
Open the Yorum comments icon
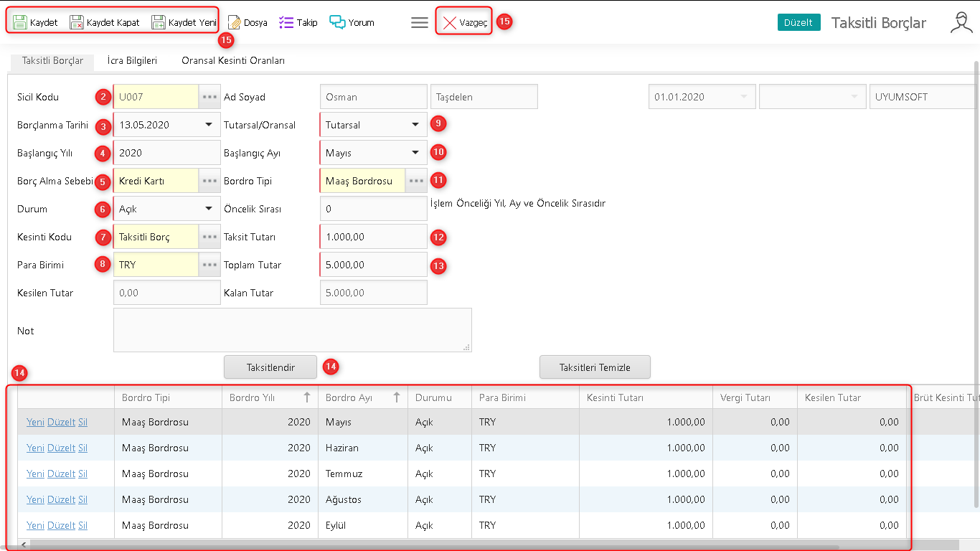(x=337, y=22)
